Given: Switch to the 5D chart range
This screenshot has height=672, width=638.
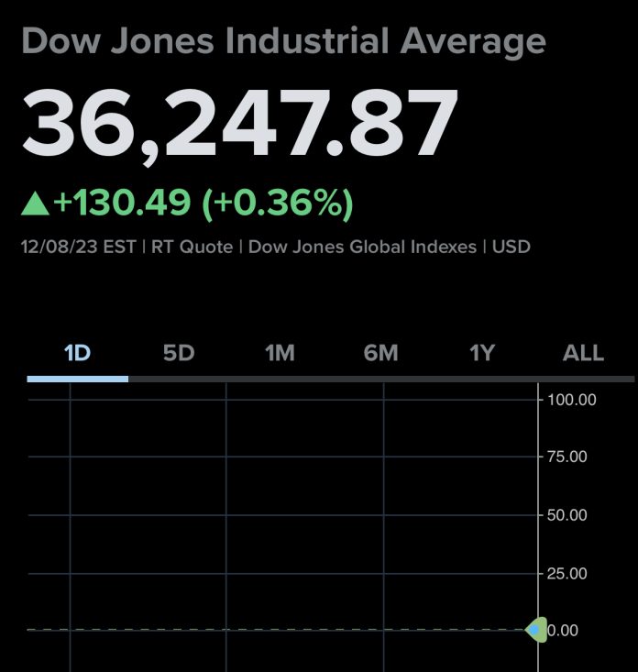Looking at the screenshot, I should (179, 353).
